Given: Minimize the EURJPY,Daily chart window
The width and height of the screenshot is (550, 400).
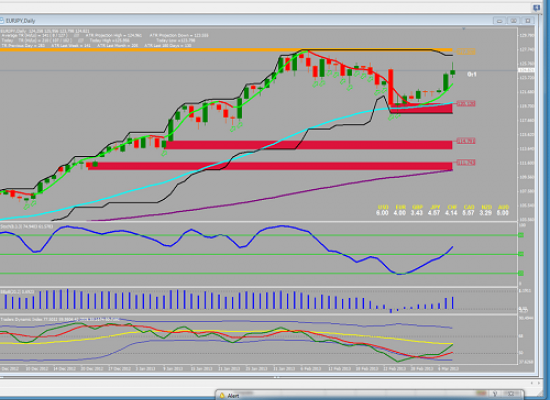Looking at the screenshot, I should click(x=499, y=21).
